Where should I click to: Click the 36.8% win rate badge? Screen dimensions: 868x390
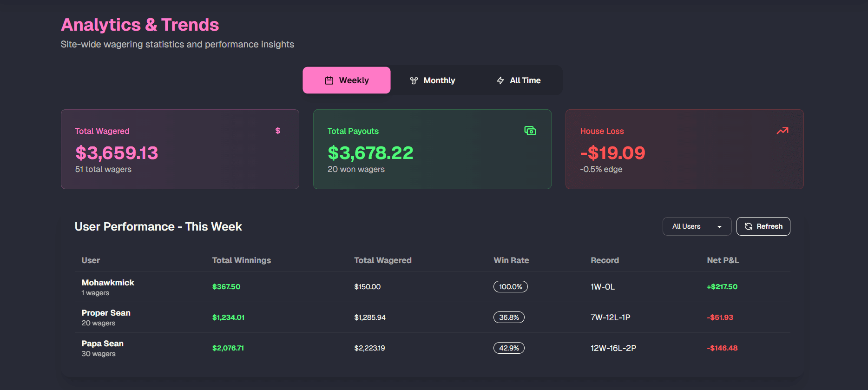pos(509,317)
